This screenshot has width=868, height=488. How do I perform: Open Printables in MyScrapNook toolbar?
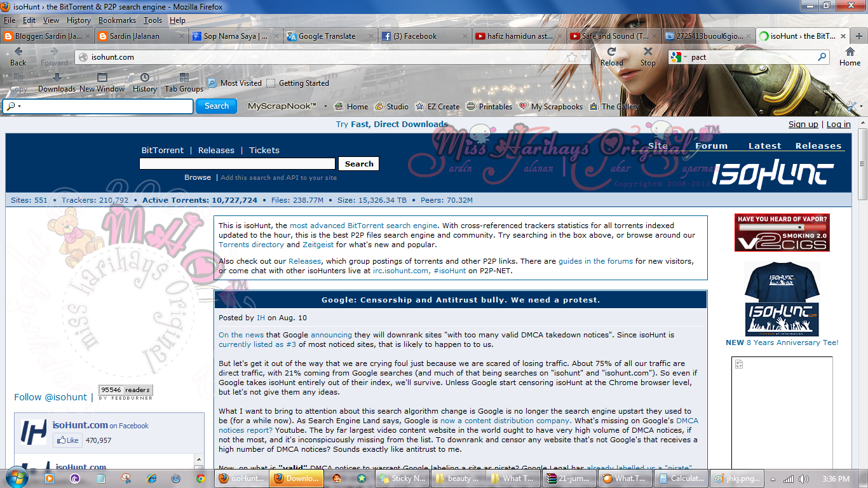point(489,107)
